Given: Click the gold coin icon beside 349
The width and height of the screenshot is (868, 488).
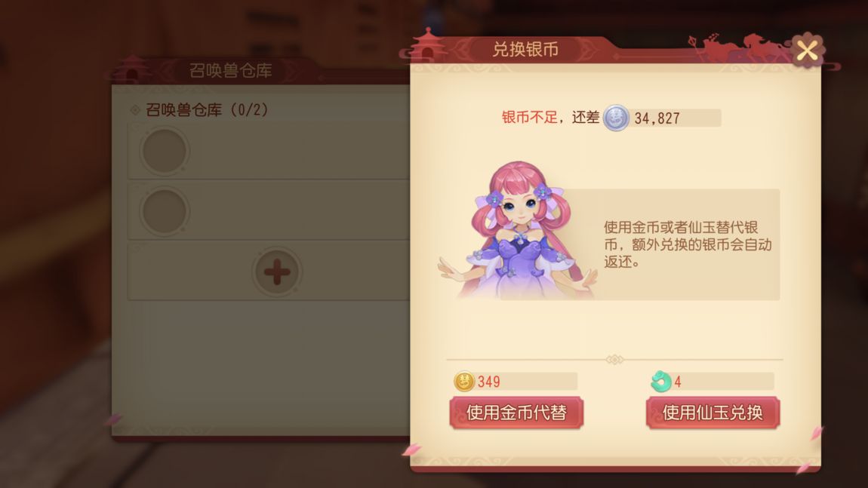Looking at the screenshot, I should click(464, 381).
